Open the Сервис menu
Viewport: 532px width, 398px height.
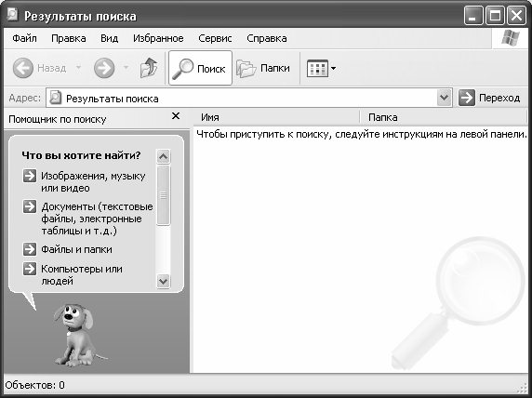point(215,38)
